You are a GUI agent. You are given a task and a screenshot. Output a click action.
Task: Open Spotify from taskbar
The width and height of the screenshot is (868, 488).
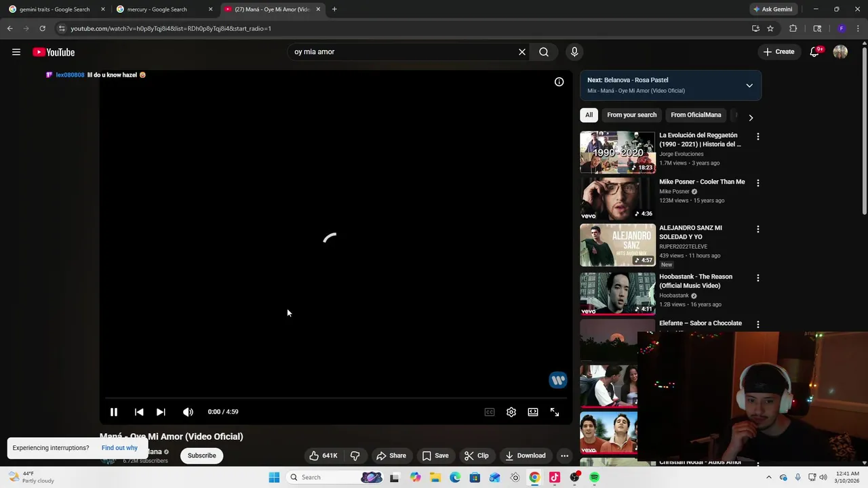click(x=594, y=477)
